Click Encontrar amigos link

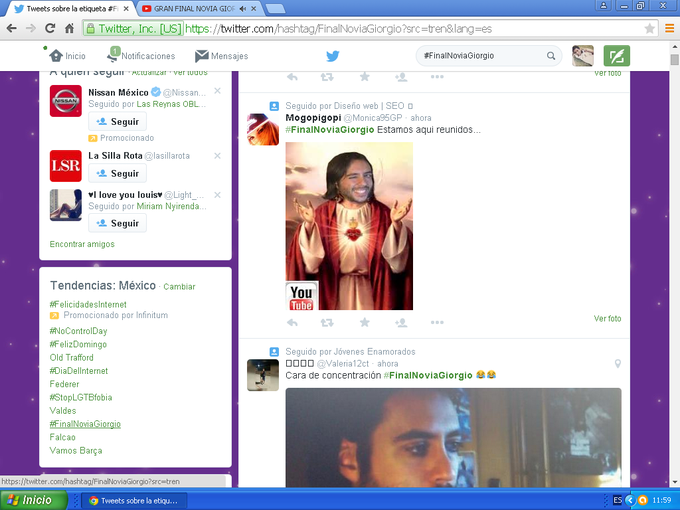[82, 244]
